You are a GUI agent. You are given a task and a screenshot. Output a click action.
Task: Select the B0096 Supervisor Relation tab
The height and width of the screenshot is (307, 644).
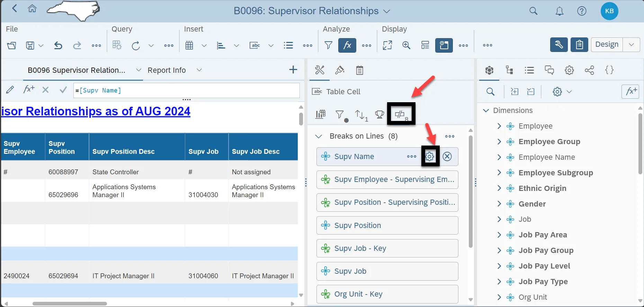click(77, 70)
